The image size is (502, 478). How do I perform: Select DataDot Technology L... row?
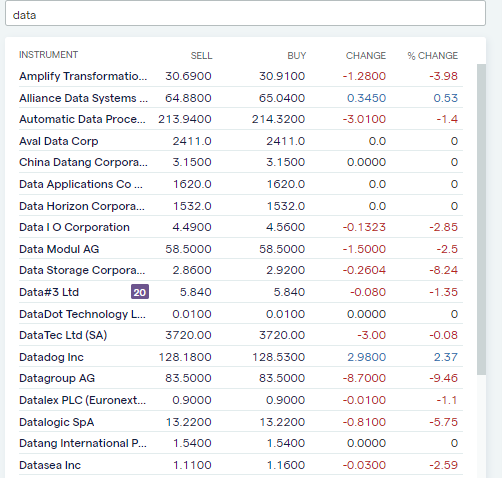[x=241, y=314]
